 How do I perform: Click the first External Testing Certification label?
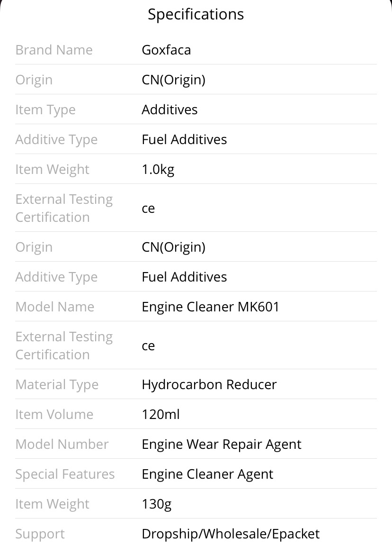point(64,208)
